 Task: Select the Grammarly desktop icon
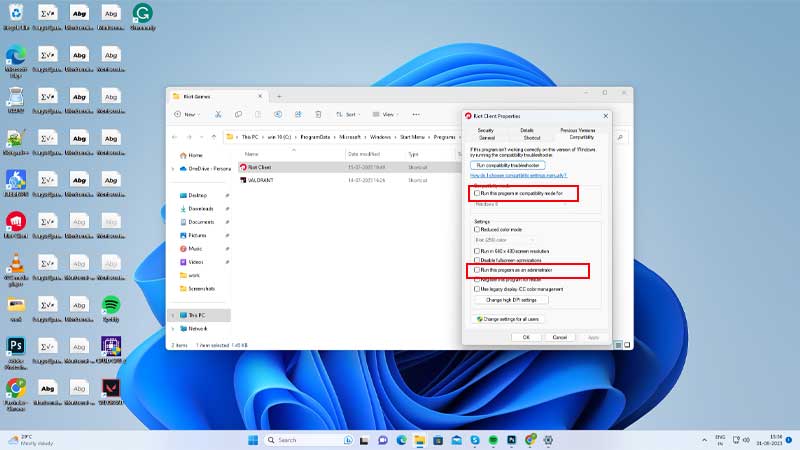(142, 17)
